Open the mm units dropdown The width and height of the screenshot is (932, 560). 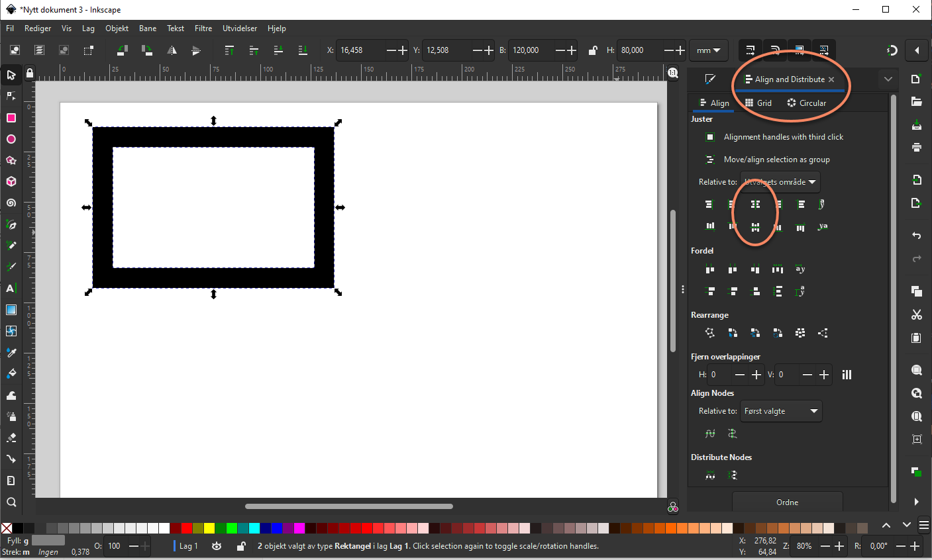tap(708, 50)
